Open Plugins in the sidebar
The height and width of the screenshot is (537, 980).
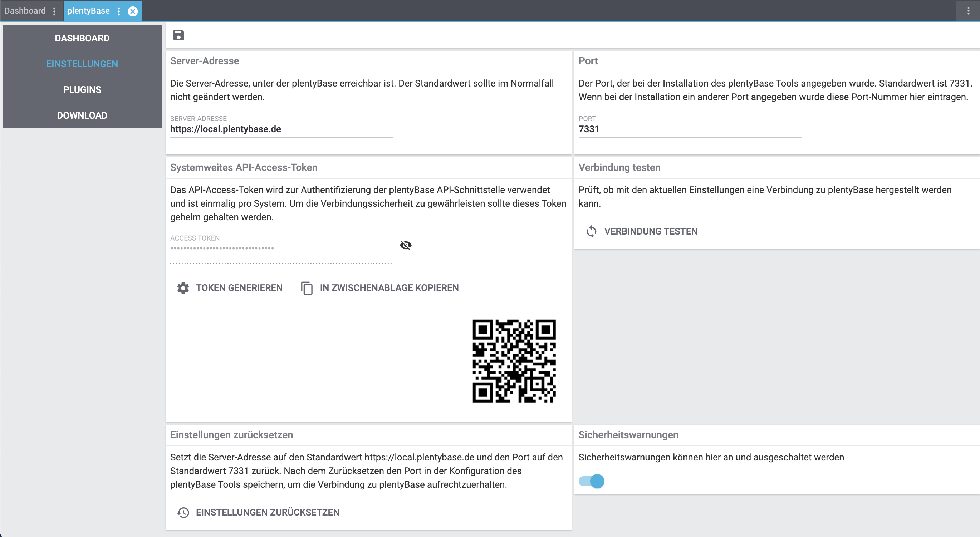[82, 90]
